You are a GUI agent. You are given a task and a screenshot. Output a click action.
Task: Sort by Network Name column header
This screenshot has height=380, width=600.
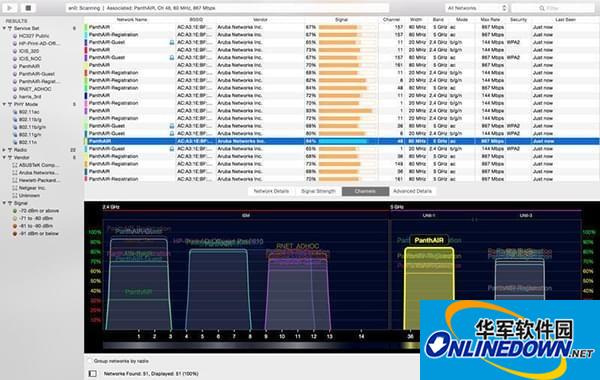tap(132, 20)
